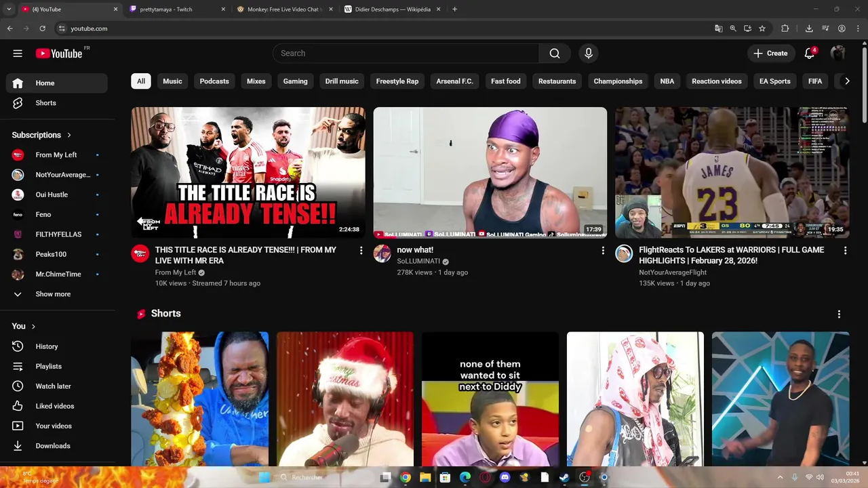Play THE TITLE RACE IS ALREADY TENSE thumbnail
Viewport: 868px width, 488px height.
point(248,173)
